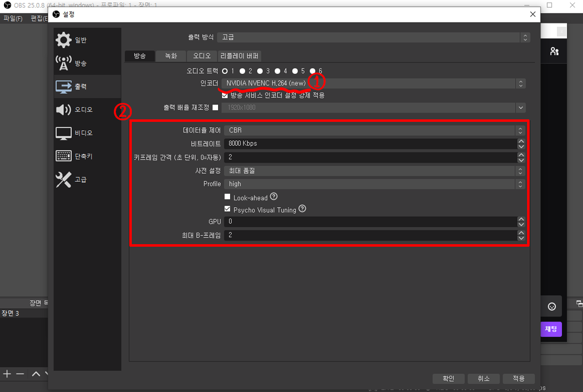This screenshot has width=583, height=392.
Task: Click the Psycho Visual Tuning help icon
Action: click(302, 209)
